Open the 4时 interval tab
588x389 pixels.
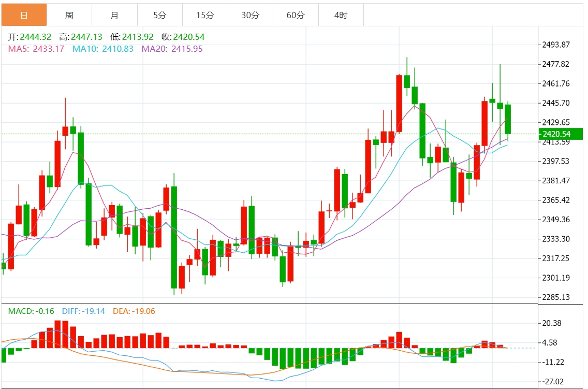[x=341, y=15]
